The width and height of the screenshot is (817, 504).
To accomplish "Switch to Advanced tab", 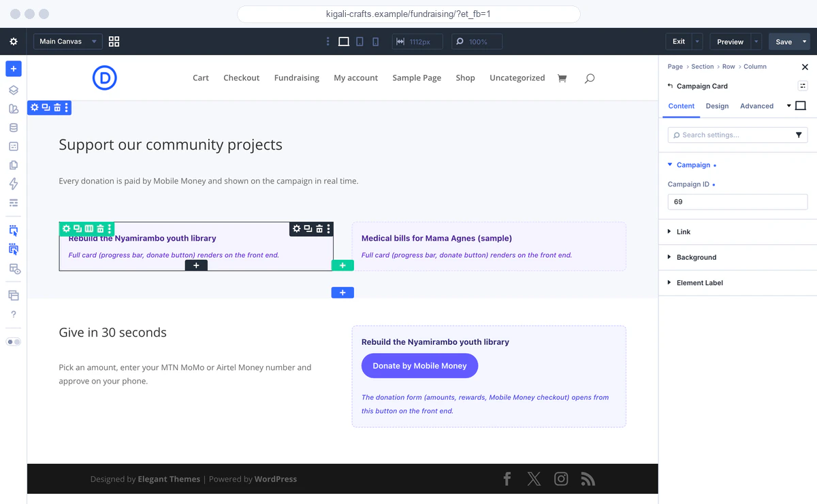I will tap(757, 106).
